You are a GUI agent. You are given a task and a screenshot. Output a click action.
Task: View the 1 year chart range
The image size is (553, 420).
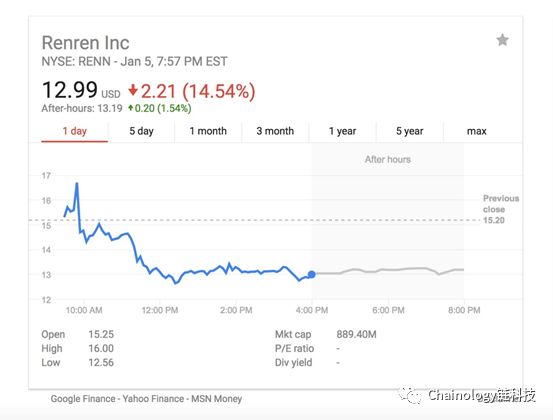pyautogui.click(x=342, y=131)
